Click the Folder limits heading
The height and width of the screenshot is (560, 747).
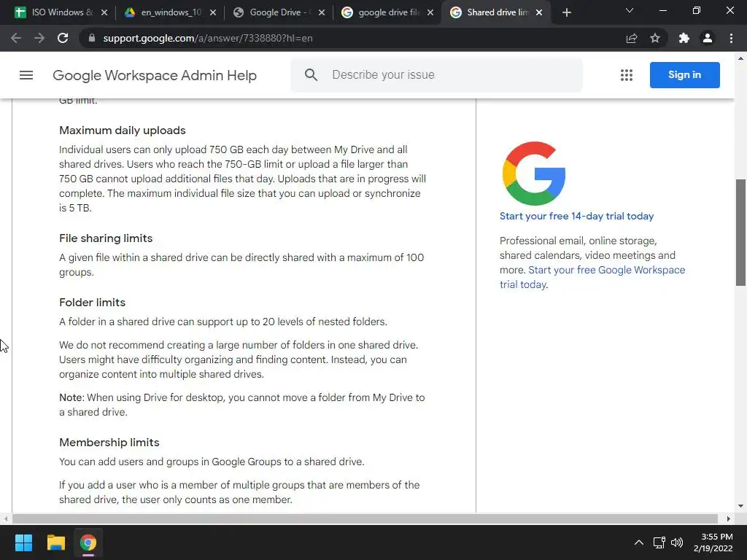(x=93, y=303)
